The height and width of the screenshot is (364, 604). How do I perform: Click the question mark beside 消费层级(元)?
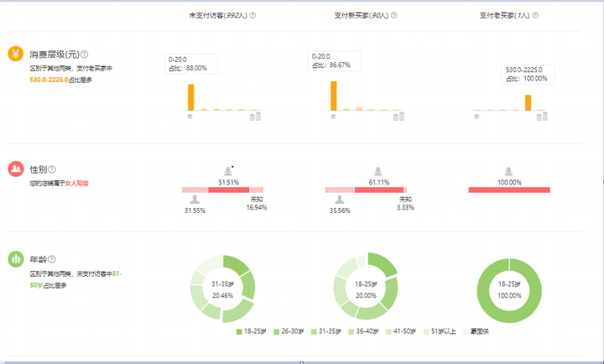pyautogui.click(x=85, y=55)
